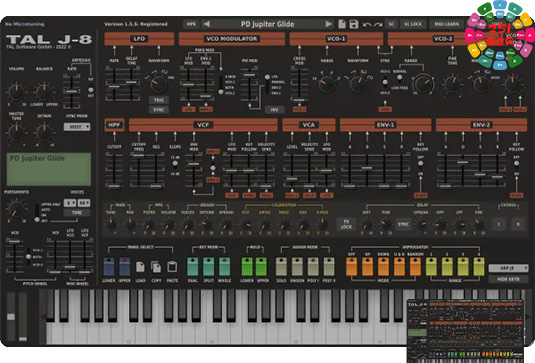Click the PD Jupiter Glide preset name in top bar
The image size is (535, 363).
(268, 24)
